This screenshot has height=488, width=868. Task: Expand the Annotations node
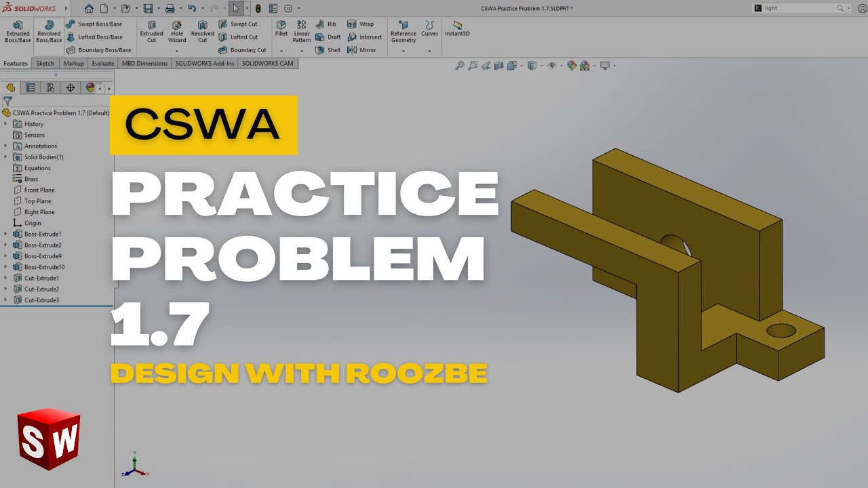click(5, 146)
